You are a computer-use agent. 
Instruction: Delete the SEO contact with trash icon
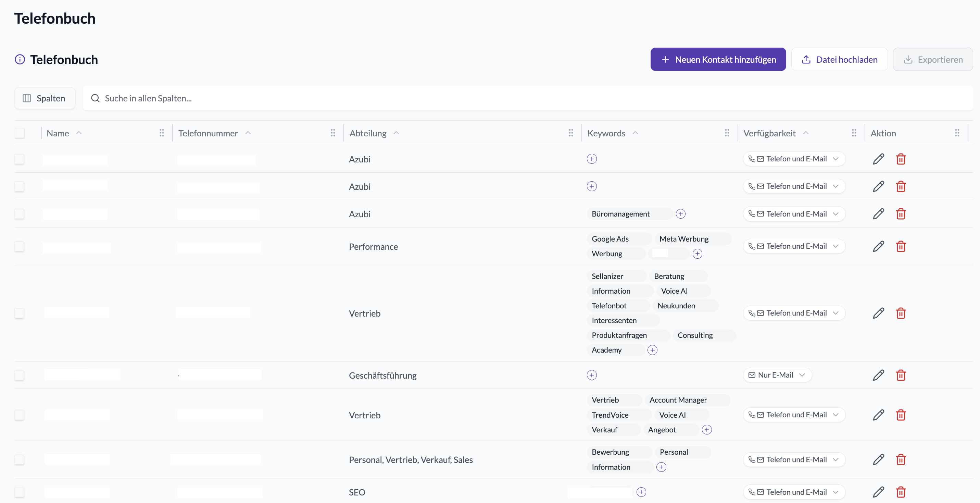901,492
